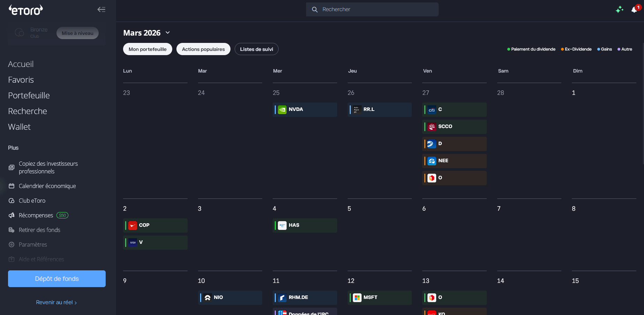Toggle the Mon portefeuille filter
Image resolution: width=644 pixels, height=315 pixels.
tap(147, 49)
